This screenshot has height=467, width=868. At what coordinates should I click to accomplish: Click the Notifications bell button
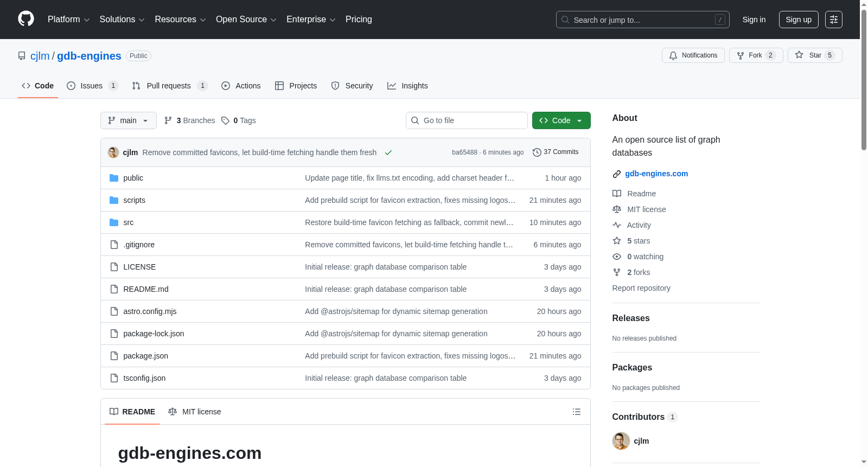point(693,55)
